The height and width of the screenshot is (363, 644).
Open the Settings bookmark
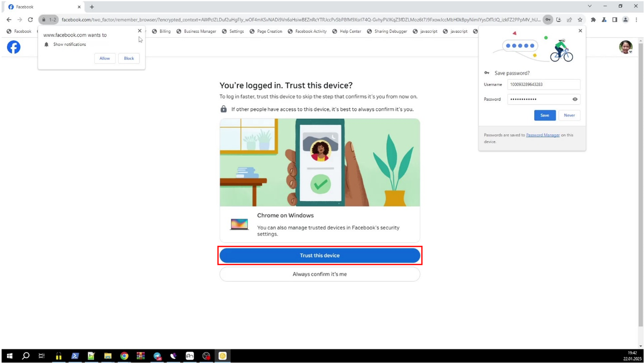(x=232, y=31)
